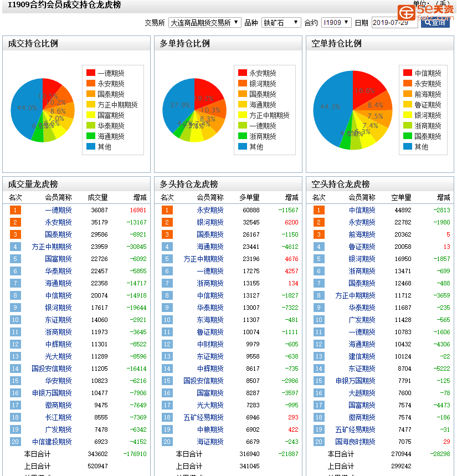Open 鲁证期货 link in 空头持仓龙虎榜

[362, 247]
